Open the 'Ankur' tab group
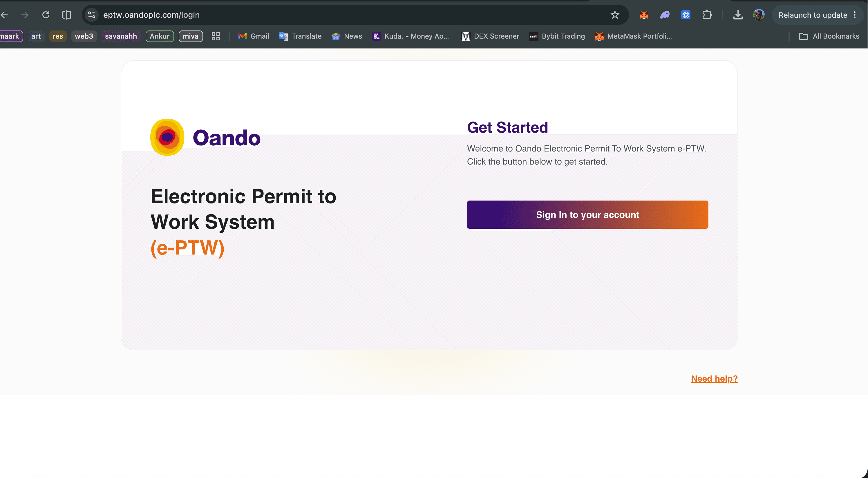The image size is (868, 478). [x=160, y=36]
